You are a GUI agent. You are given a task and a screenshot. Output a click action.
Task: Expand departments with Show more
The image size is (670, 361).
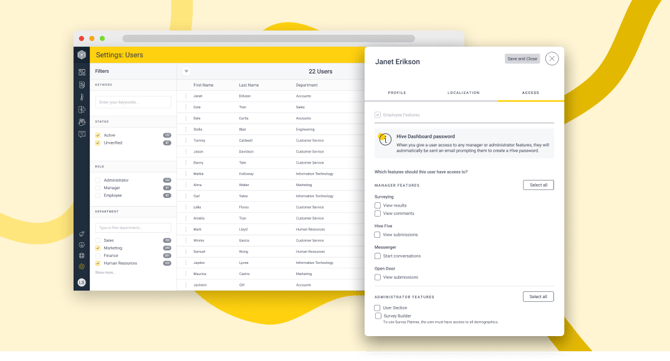tap(105, 273)
